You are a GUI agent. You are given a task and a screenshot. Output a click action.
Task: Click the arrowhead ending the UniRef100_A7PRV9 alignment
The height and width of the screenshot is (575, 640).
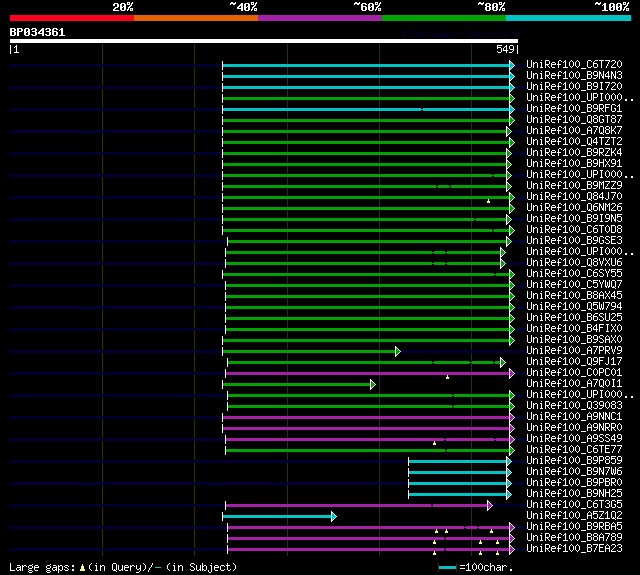click(x=398, y=351)
